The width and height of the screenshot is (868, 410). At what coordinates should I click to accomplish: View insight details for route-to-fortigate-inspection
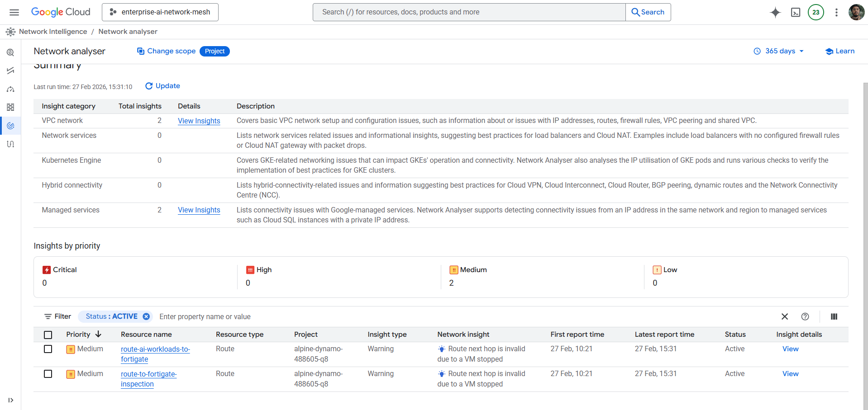coord(791,374)
